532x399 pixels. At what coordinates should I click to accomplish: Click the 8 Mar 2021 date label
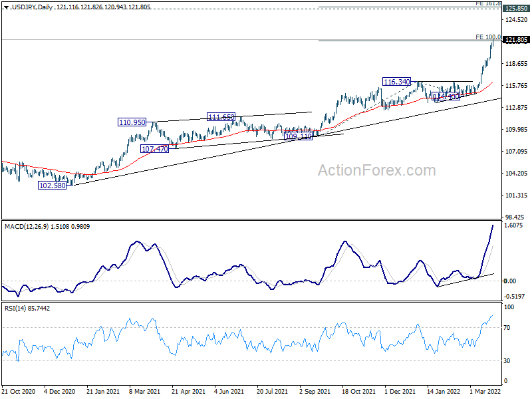tap(144, 392)
